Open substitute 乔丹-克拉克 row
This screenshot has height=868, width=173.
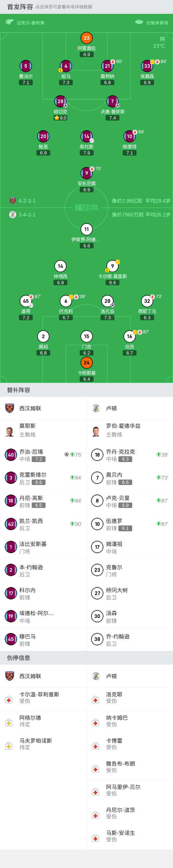[130, 455]
